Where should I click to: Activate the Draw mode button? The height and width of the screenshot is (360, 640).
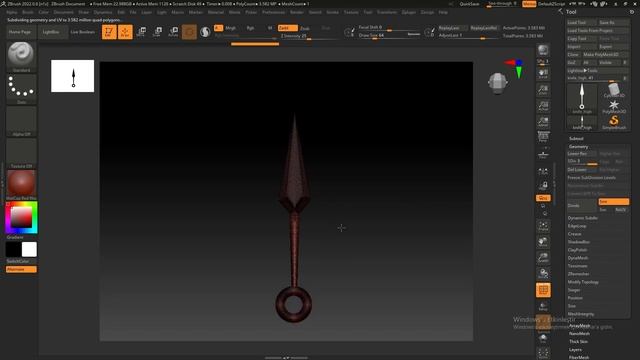[125, 32]
